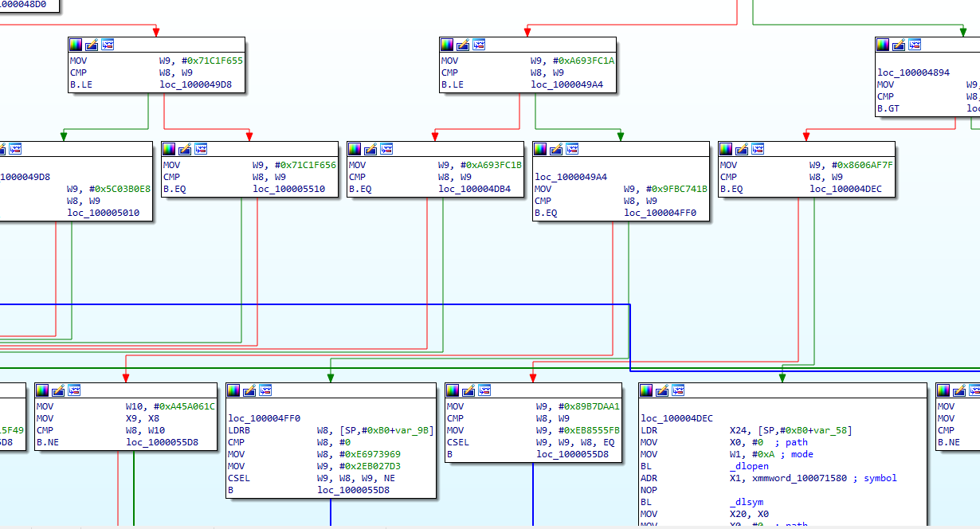Open color picker on the 0x71C1F655 node

pyautogui.click(x=76, y=45)
